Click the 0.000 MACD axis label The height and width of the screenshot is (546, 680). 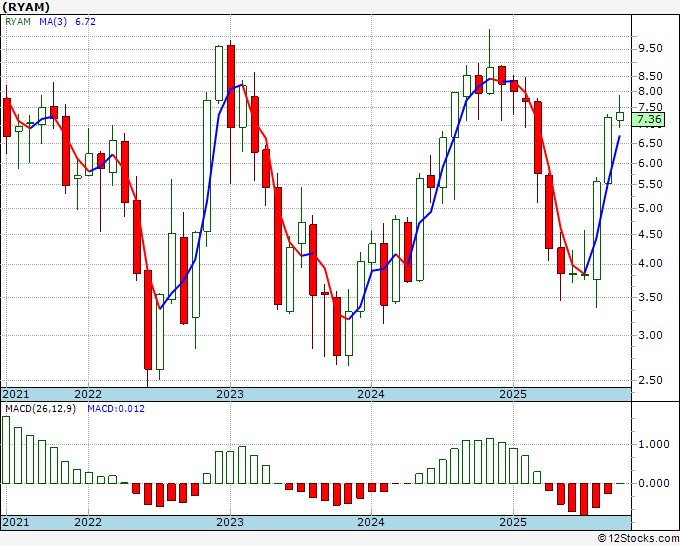point(653,483)
